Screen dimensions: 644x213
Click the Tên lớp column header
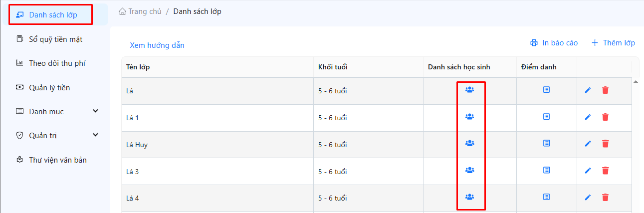click(x=138, y=67)
